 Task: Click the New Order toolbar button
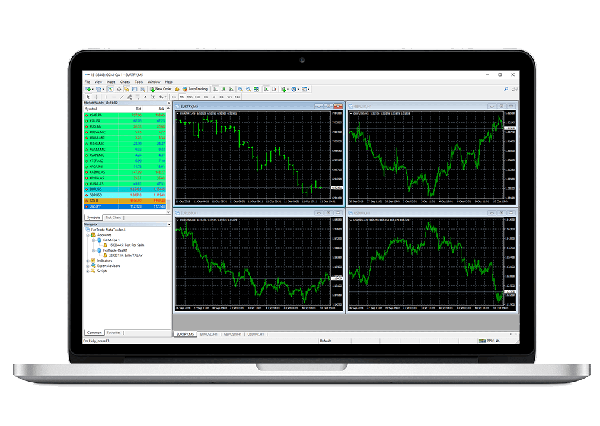[x=161, y=88]
